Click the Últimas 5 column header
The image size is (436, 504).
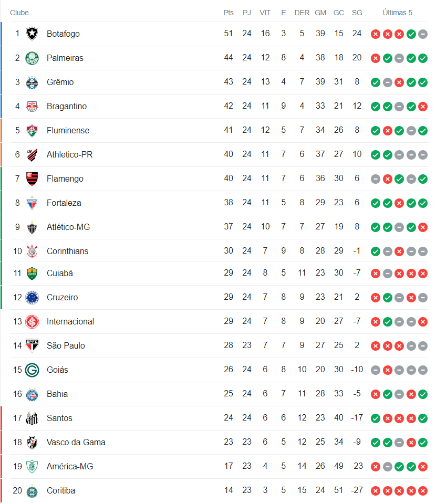(x=398, y=13)
